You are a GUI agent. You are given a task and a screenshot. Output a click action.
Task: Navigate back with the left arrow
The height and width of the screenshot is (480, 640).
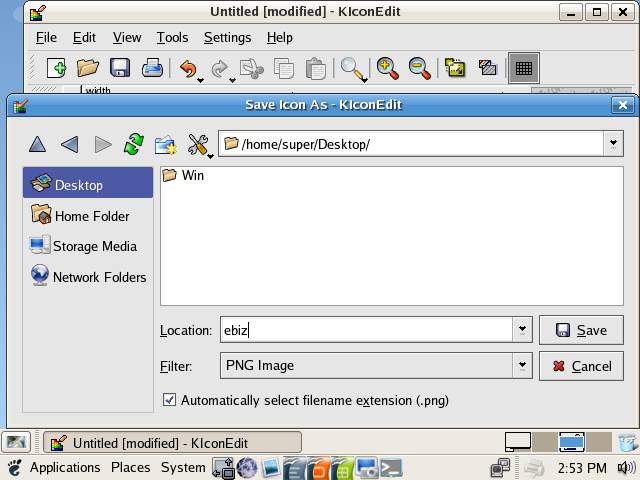pos(69,144)
